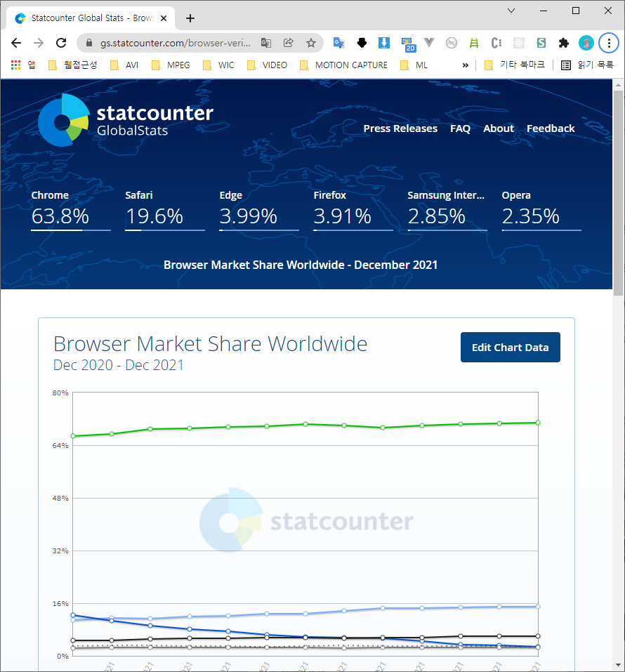Reload the Statcounter page

point(61,43)
